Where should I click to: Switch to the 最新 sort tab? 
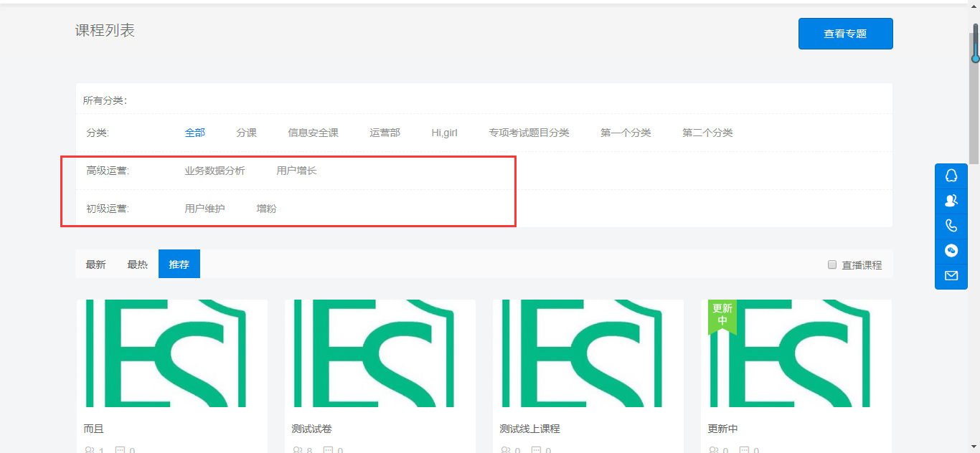coord(95,264)
